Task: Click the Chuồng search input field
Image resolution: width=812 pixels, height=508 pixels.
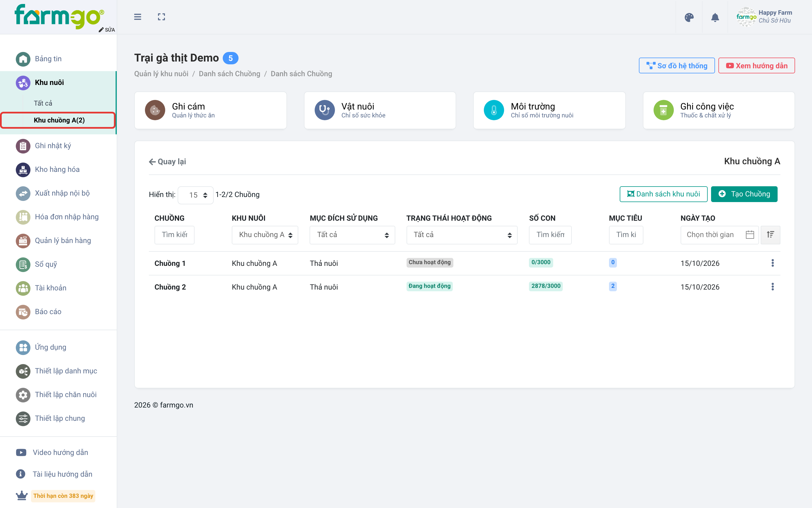Action: (175, 235)
